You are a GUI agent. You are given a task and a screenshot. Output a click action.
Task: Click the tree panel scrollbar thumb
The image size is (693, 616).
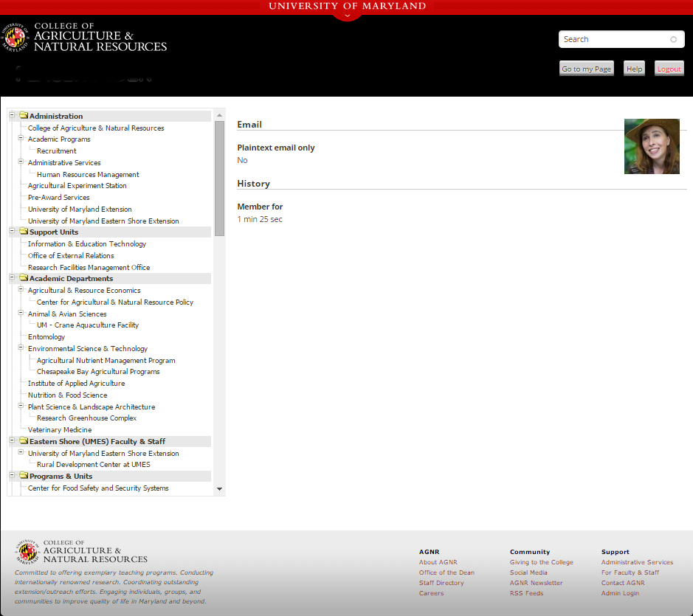pyautogui.click(x=219, y=179)
